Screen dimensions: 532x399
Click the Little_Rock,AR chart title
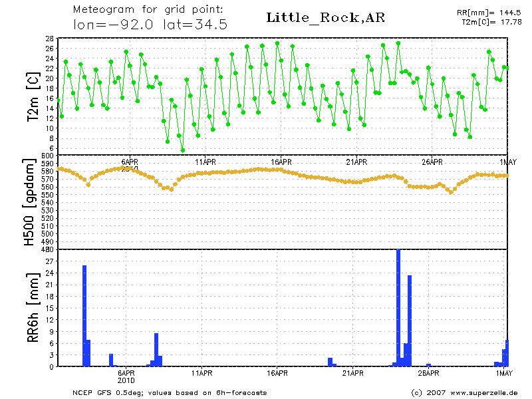[325, 18]
